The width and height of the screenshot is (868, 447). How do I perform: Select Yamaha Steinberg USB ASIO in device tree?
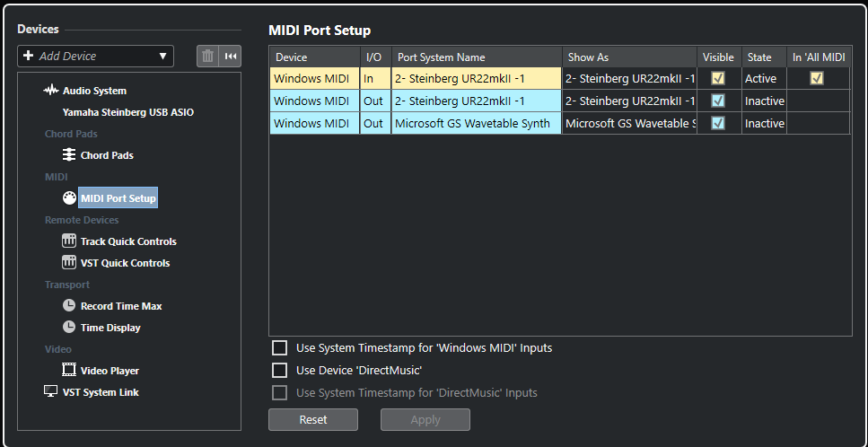128,112
